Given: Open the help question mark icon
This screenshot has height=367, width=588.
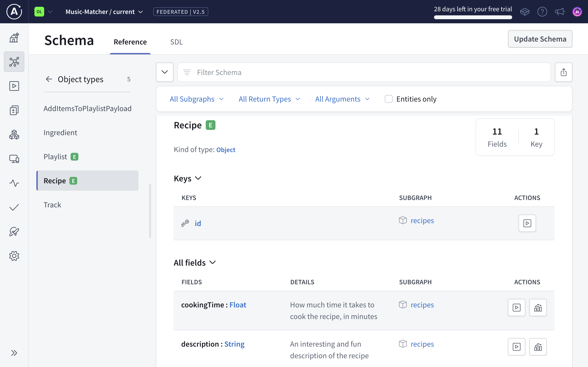Looking at the screenshot, I should coord(542,11).
